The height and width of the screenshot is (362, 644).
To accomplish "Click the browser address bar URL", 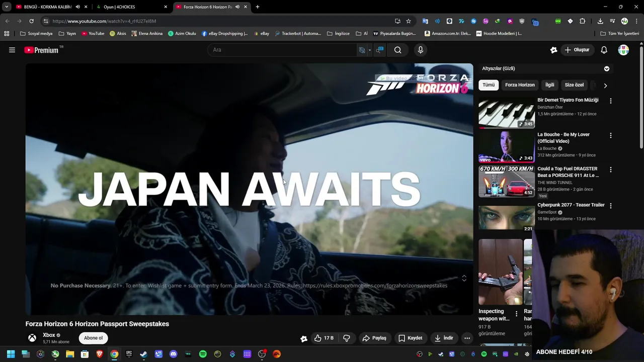I will tap(104, 21).
